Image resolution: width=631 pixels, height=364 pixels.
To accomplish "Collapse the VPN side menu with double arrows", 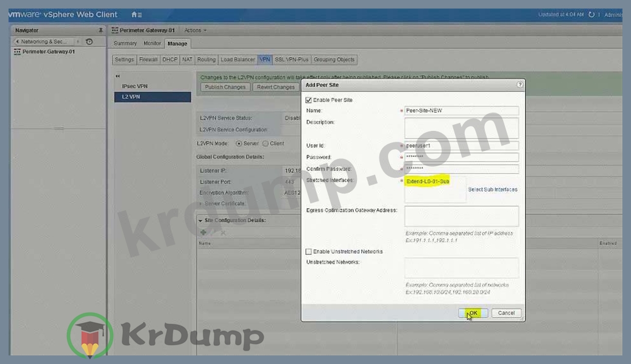I will [118, 76].
